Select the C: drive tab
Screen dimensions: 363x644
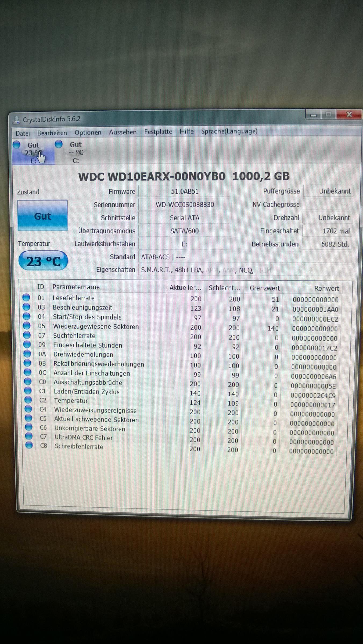pos(76,152)
